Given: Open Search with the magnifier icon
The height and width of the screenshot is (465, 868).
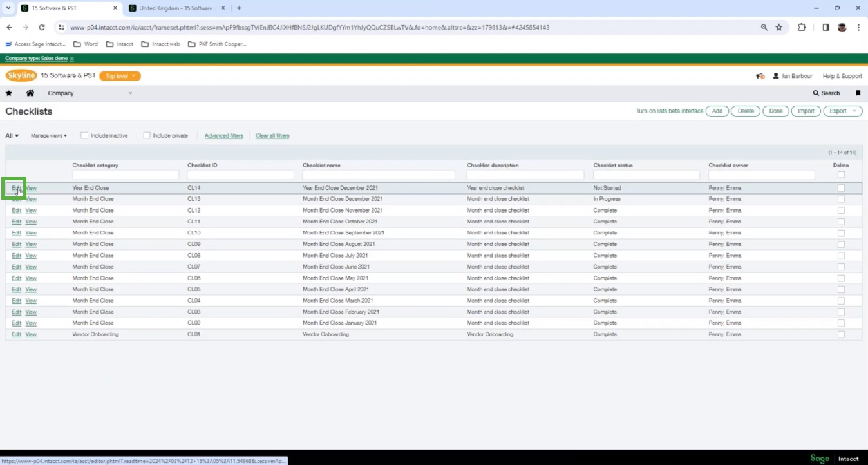Looking at the screenshot, I should point(826,93).
